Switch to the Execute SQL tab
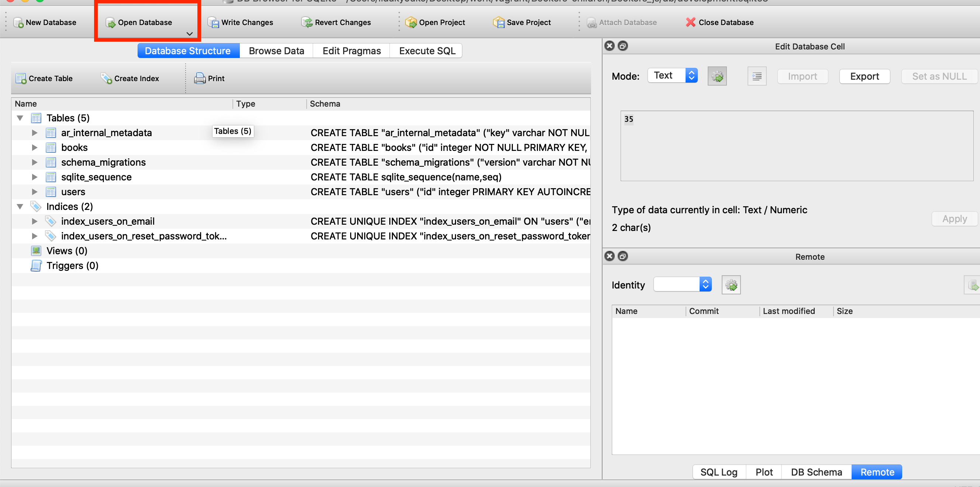 (428, 51)
